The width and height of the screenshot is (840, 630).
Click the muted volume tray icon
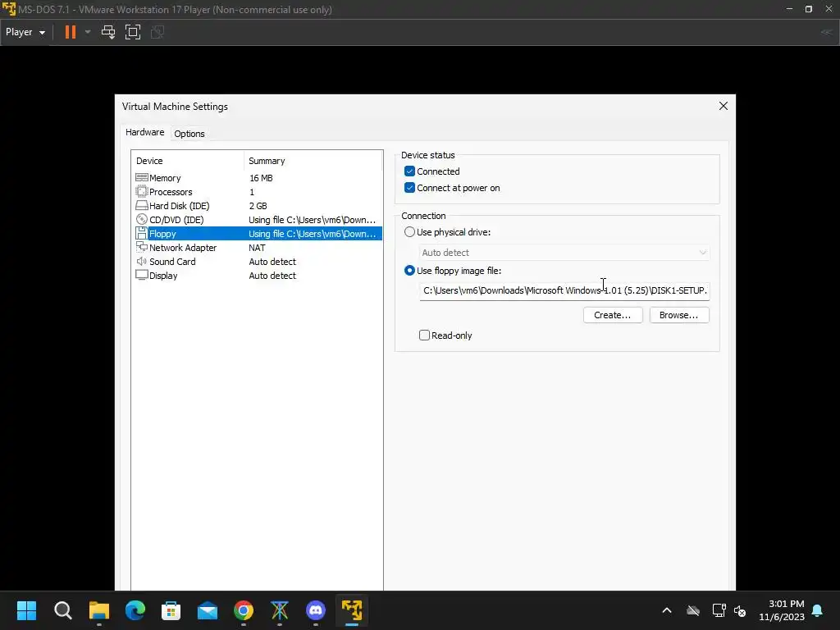click(741, 610)
